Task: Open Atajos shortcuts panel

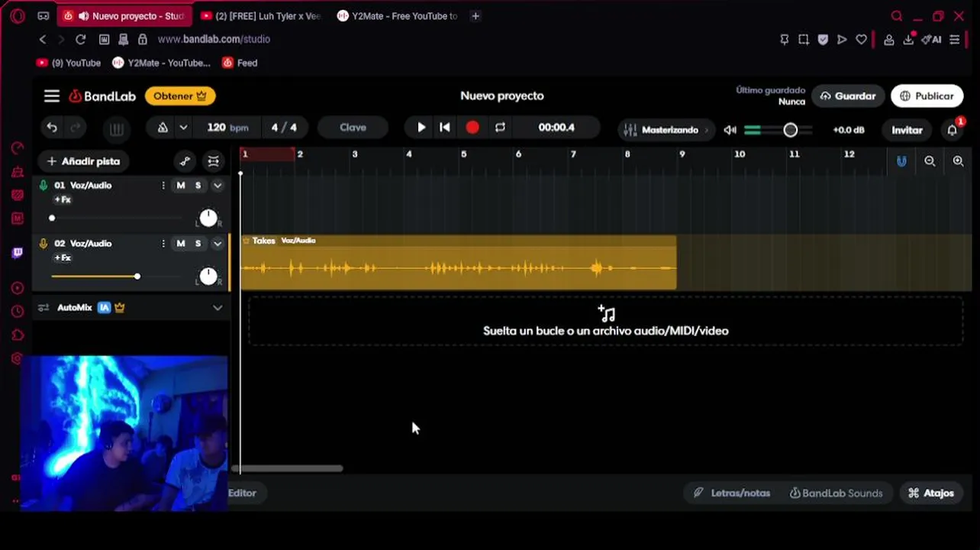Action: [x=930, y=493]
